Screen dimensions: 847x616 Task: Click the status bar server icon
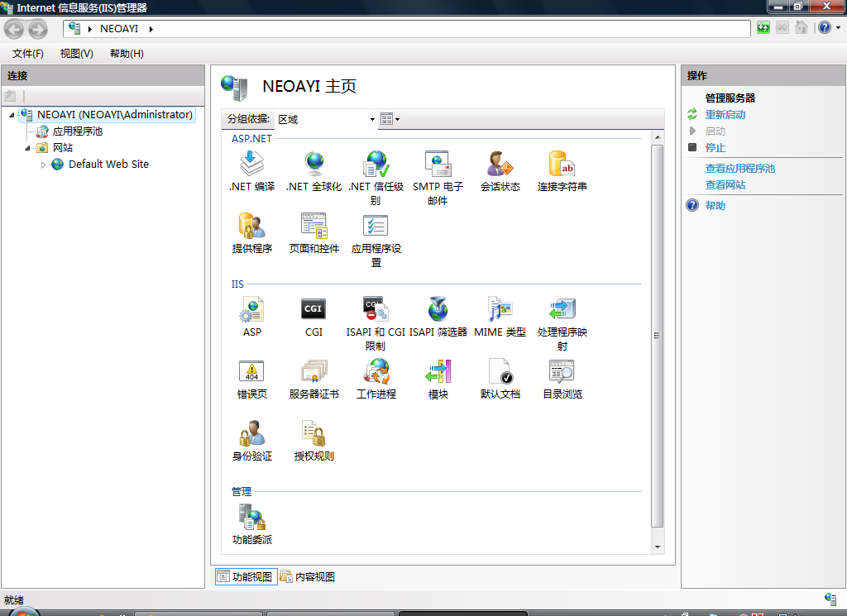(830, 598)
